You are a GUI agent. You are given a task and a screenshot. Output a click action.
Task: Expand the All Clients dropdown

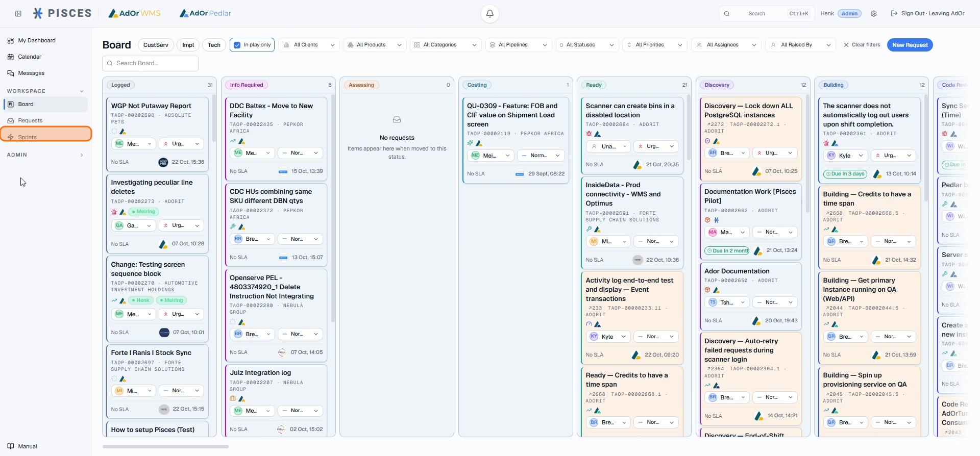pos(309,45)
